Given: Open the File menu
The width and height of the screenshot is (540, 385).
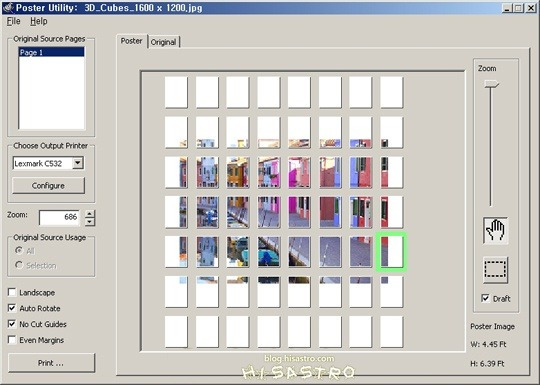Looking at the screenshot, I should coord(13,21).
